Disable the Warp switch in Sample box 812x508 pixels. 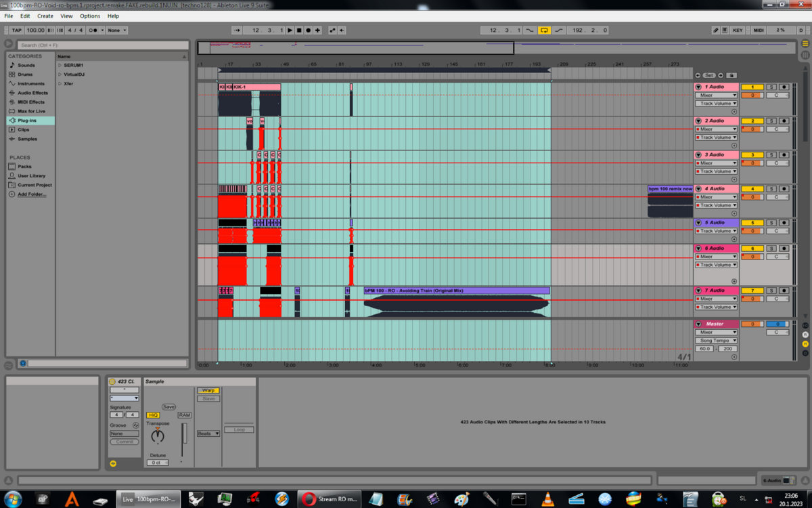(208, 390)
